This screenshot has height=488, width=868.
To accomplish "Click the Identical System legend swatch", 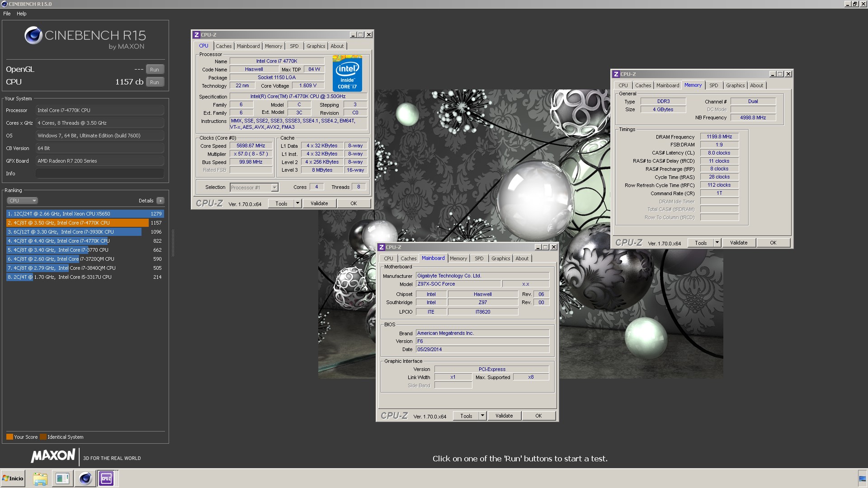I will (43, 437).
